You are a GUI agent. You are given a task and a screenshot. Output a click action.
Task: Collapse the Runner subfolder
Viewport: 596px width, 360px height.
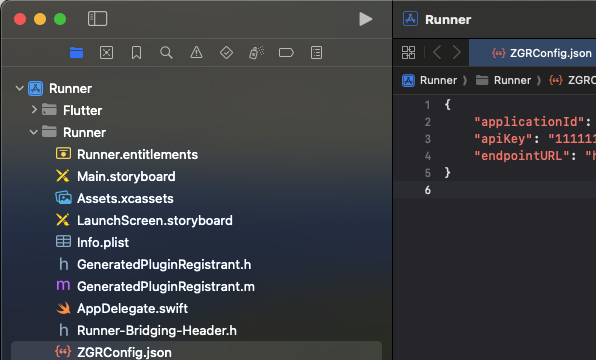[x=33, y=132]
